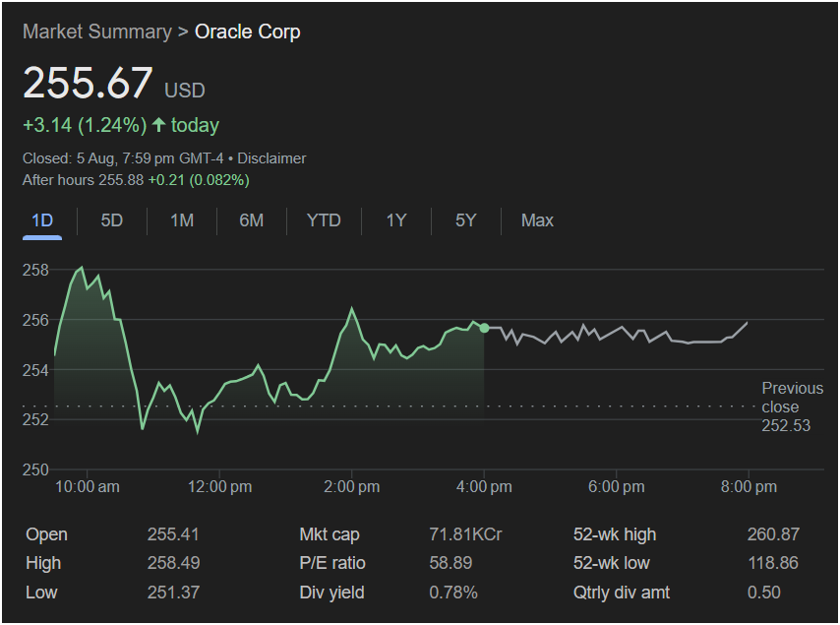Screen dimensions: 840x625
Task: Click the Qtrly div amt value 0.50
Action: (x=764, y=593)
